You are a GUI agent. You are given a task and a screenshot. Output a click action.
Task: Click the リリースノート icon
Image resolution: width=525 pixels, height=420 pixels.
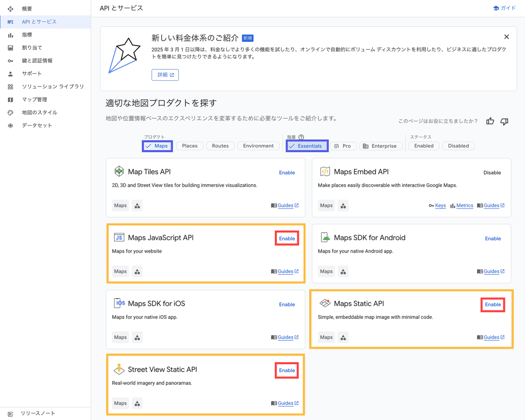point(10,414)
